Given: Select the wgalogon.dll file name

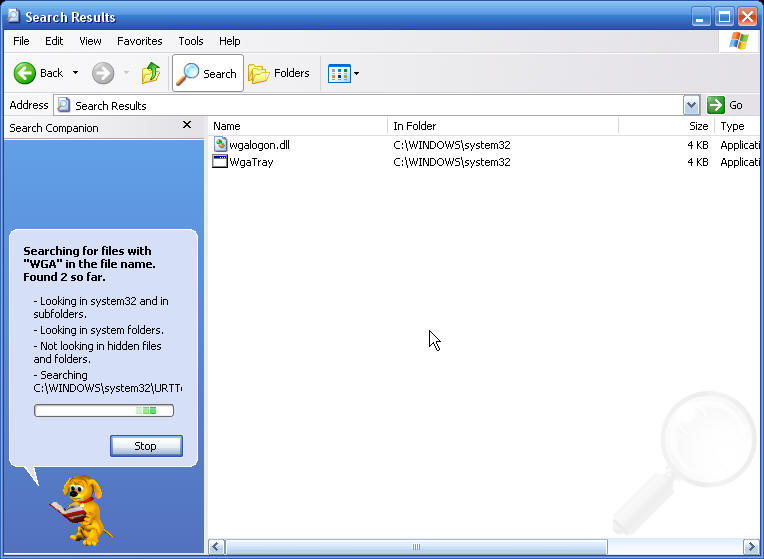Looking at the screenshot, I should coord(259,145).
